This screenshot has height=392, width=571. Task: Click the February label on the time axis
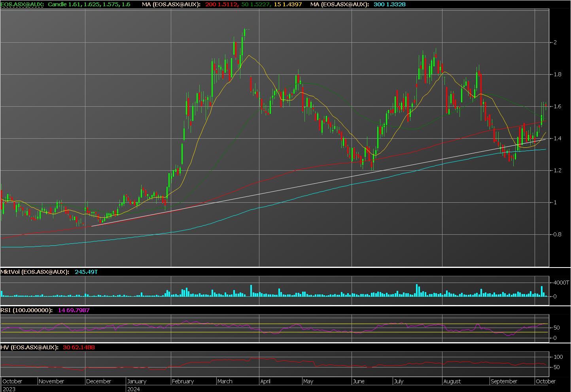(183, 381)
